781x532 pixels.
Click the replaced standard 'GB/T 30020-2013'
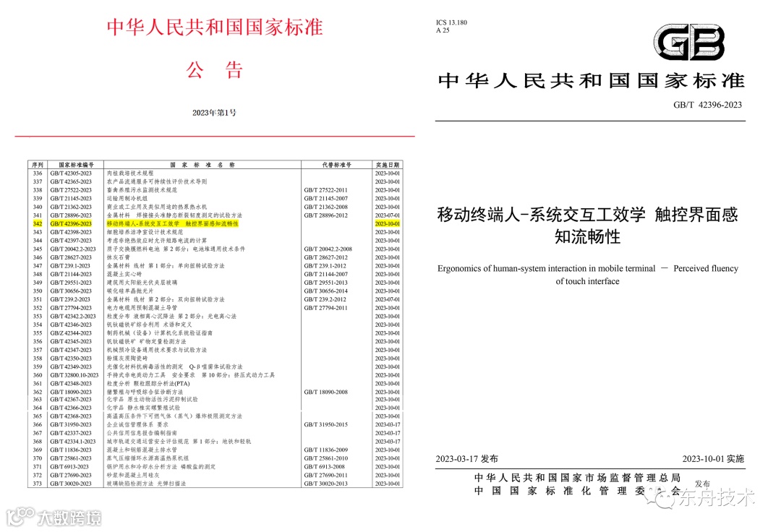pyautogui.click(x=325, y=484)
